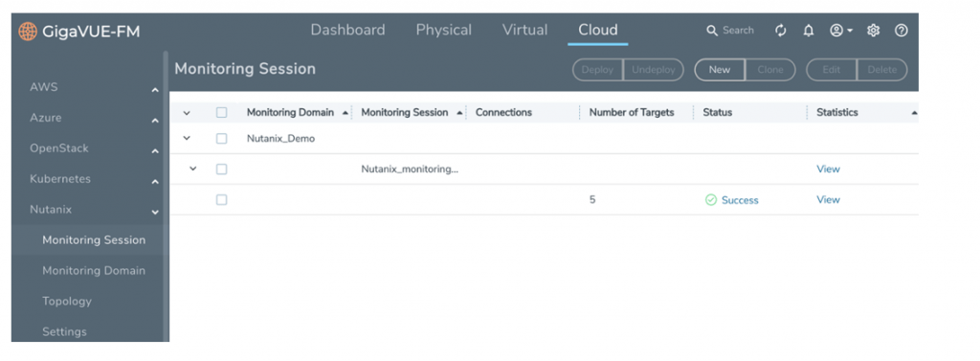980x361 pixels.
Task: Collapse the Nutanix sidebar section
Action: point(155,212)
